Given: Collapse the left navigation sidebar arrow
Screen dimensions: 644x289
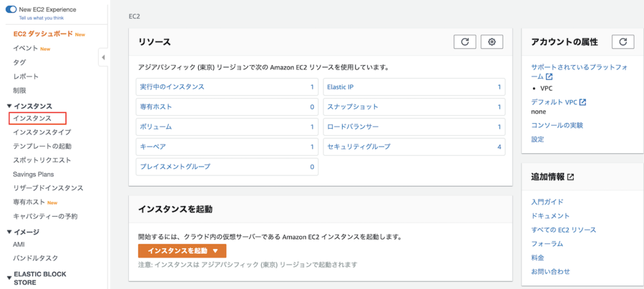Looking at the screenshot, I should coord(103,58).
